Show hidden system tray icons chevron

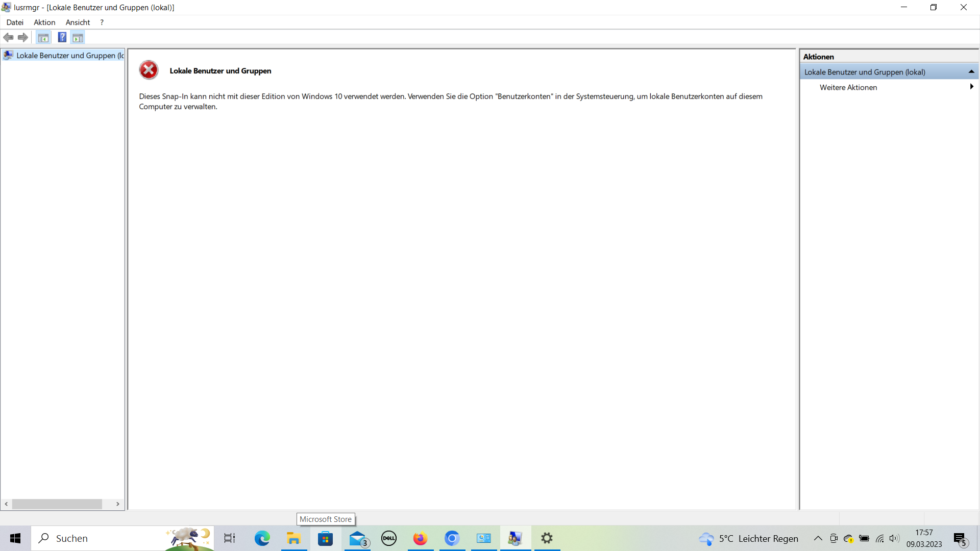pos(818,538)
